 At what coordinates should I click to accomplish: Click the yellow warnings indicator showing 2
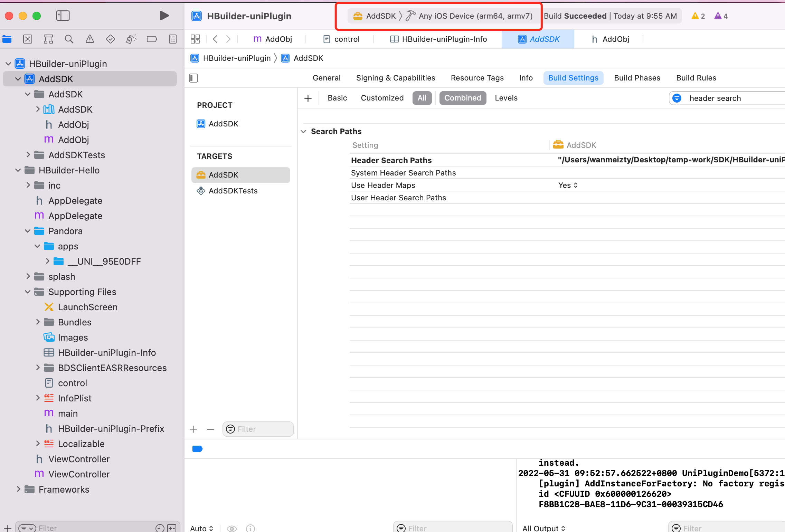tap(698, 16)
